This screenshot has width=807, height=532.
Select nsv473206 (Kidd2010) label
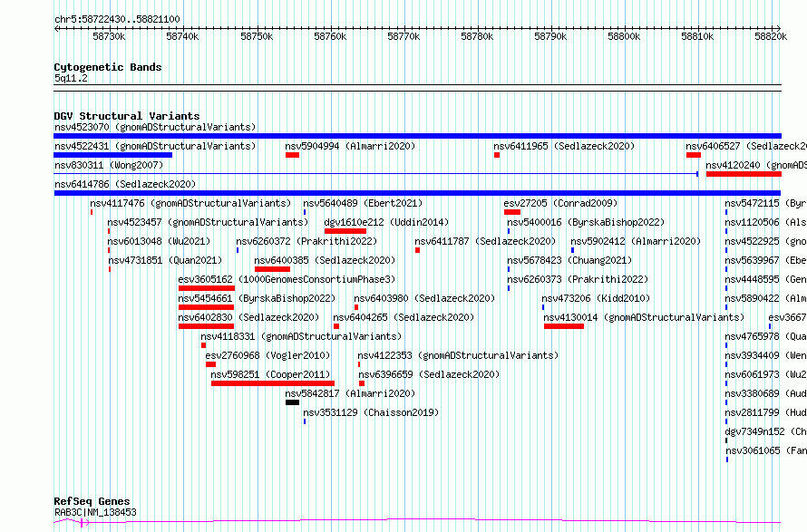point(596,298)
